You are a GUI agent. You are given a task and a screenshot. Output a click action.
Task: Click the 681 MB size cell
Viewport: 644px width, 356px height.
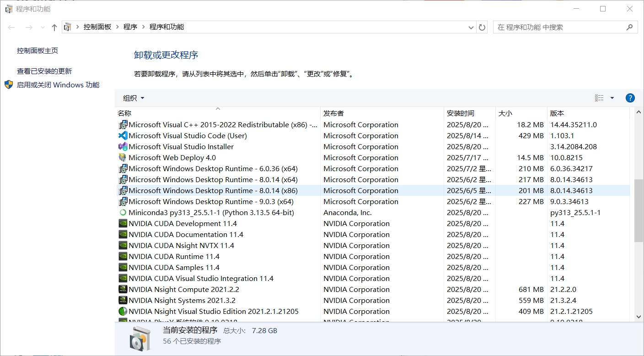531,289
